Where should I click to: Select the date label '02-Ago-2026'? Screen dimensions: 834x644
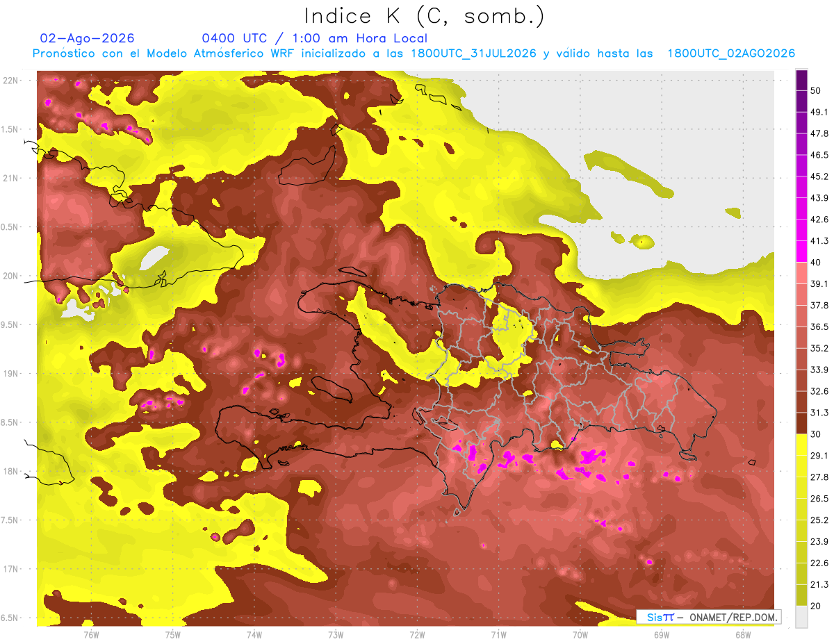(88, 38)
